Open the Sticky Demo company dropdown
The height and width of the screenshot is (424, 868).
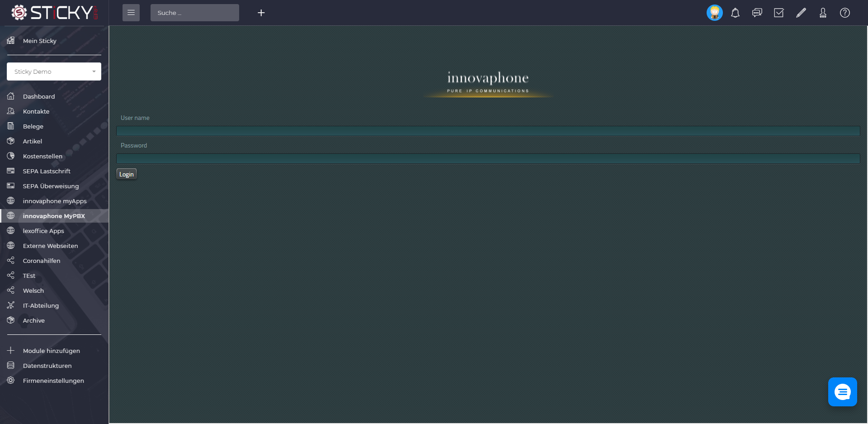coord(54,71)
